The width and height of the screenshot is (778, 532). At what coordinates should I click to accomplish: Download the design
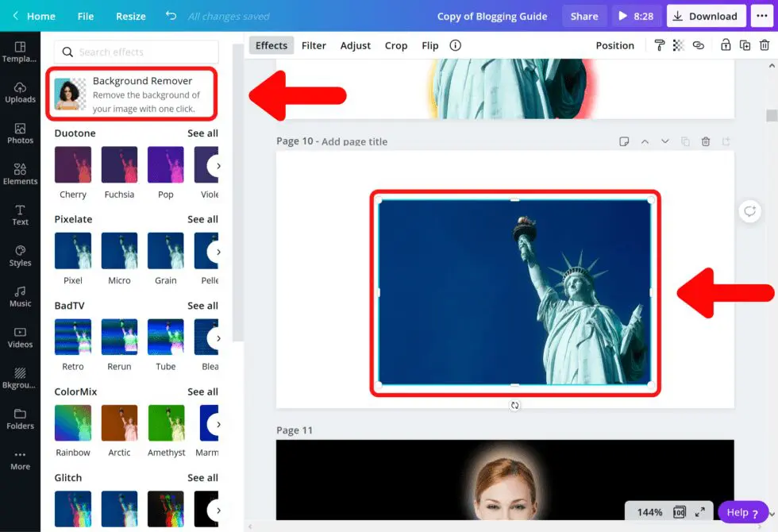click(706, 16)
